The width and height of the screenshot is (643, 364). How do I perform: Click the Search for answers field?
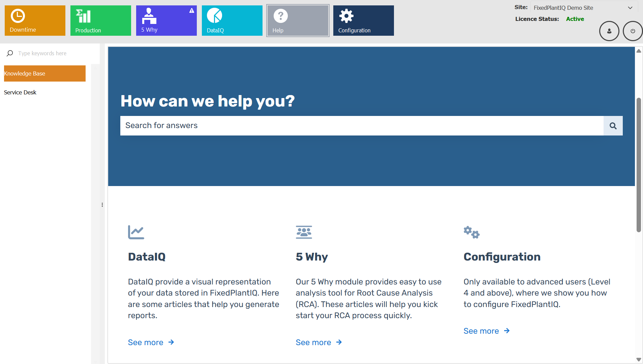click(362, 126)
